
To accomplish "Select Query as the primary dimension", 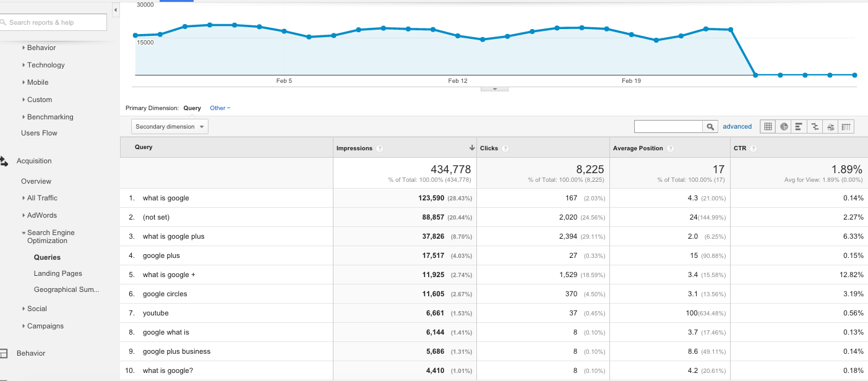I will coord(192,108).
